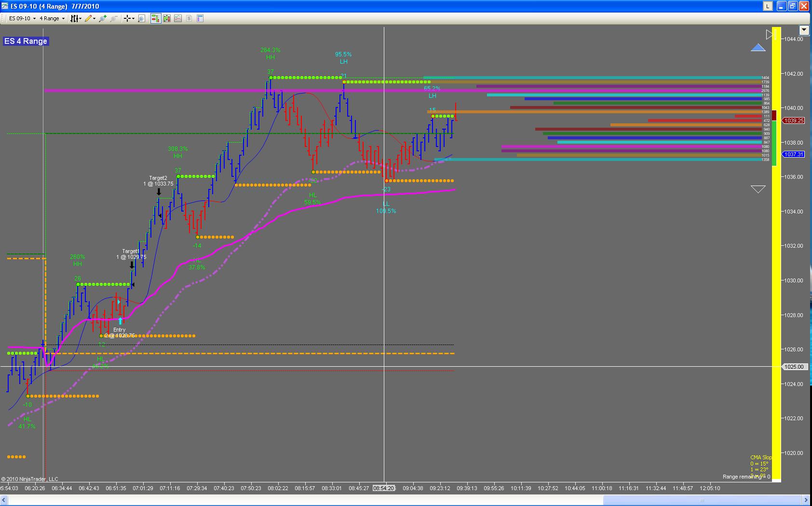Viewport: 812px width, 506px height.
Task: Click the right-pointing triangle near top right
Action: tap(770, 34)
